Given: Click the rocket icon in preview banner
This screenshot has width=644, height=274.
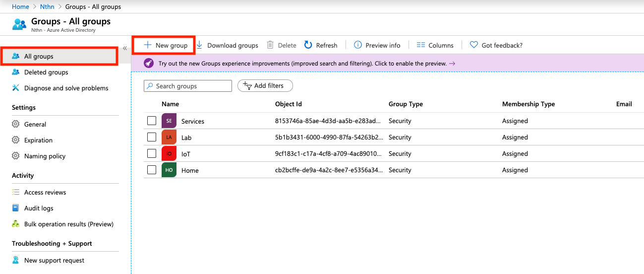Looking at the screenshot, I should [149, 64].
